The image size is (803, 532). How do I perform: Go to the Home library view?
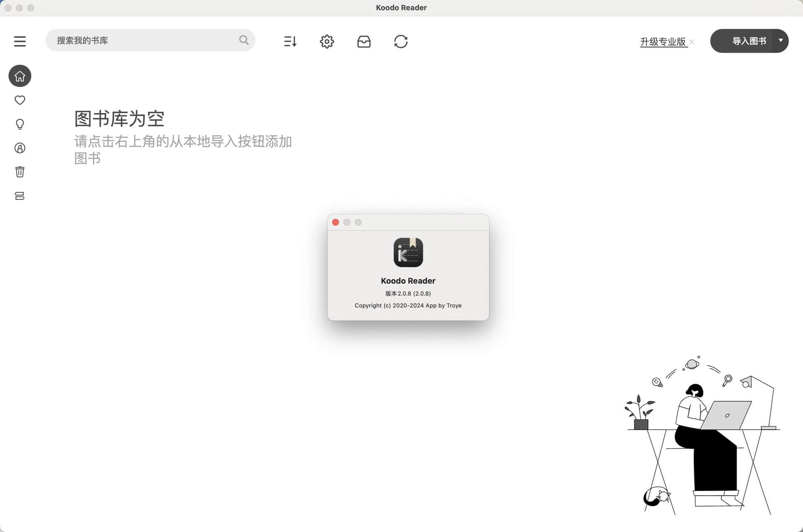coord(20,76)
